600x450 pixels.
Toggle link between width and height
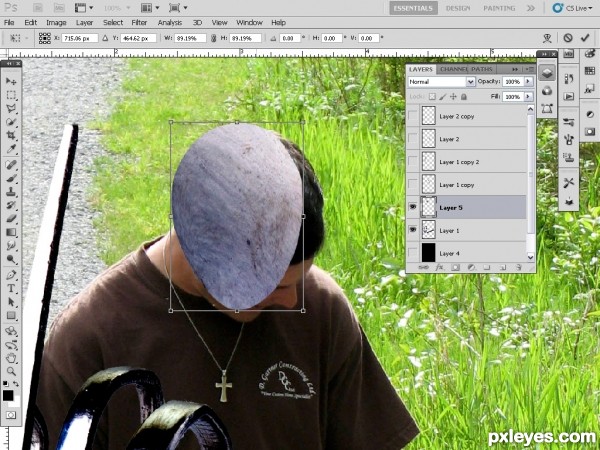point(214,38)
